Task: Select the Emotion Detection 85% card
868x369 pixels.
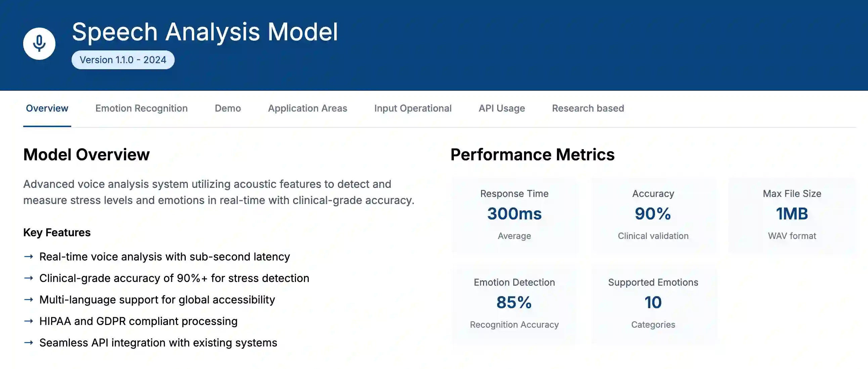Action: [x=514, y=303]
